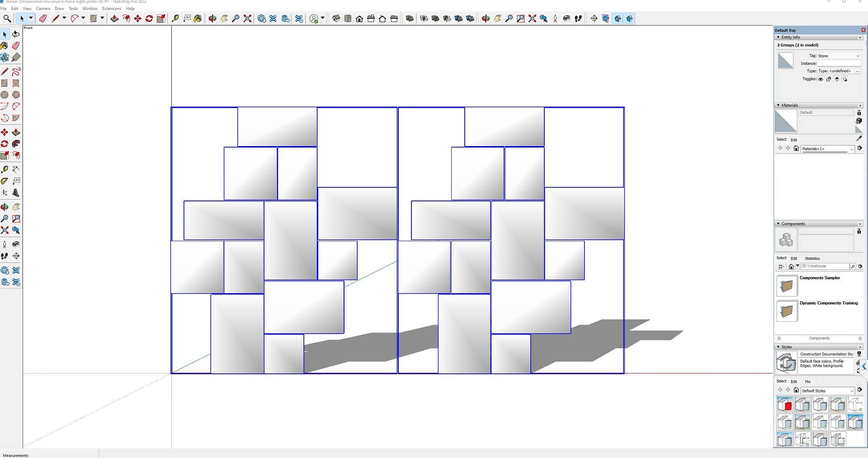Toggle the lock icon in Entity Info
This screenshot has width=868, height=458.
click(829, 79)
